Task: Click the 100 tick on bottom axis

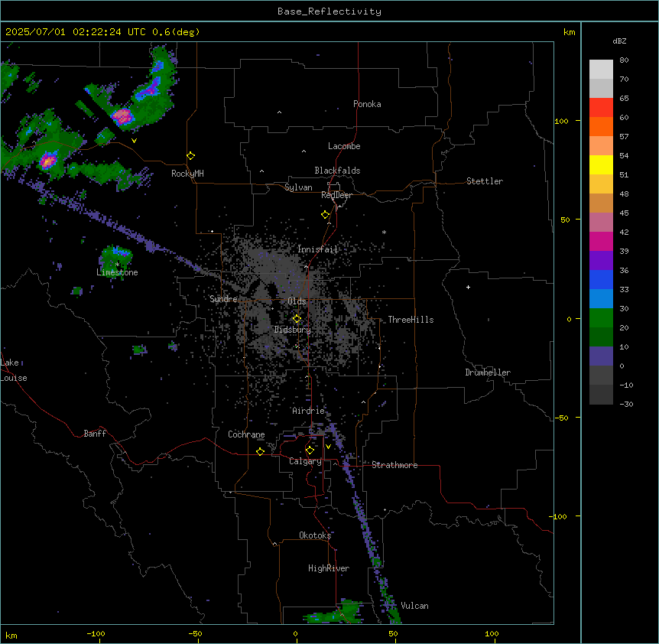Action: [x=492, y=633]
